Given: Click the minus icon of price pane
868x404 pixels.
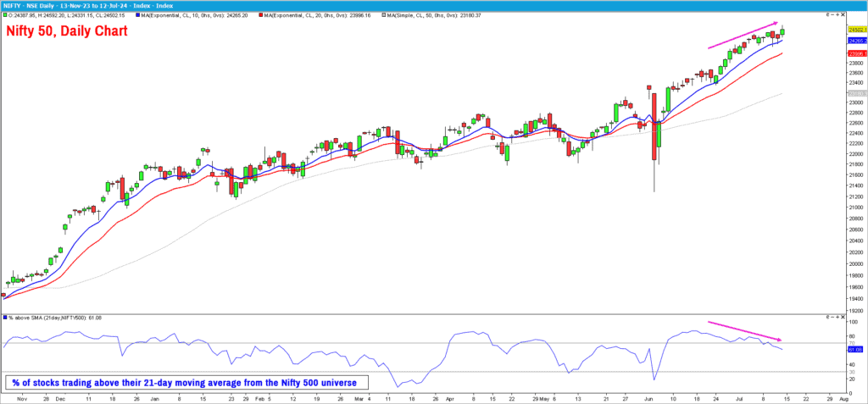Looking at the screenshot, I should (x=832, y=14).
